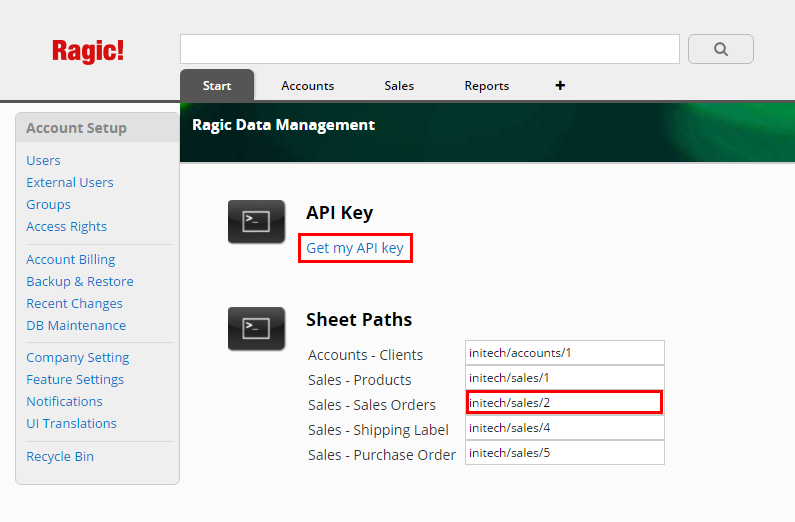Screen dimensions: 795x522
Task: View Recent Changes
Action: (75, 304)
